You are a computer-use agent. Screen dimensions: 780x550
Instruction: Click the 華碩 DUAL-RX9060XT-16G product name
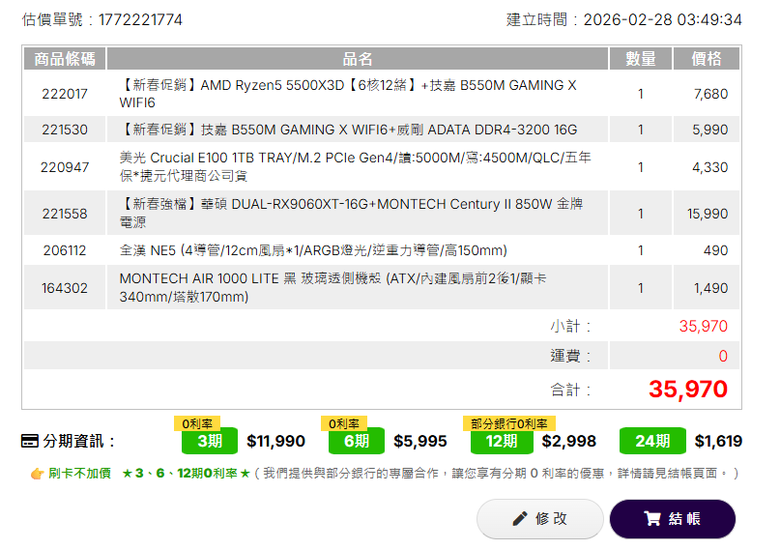coord(351,213)
